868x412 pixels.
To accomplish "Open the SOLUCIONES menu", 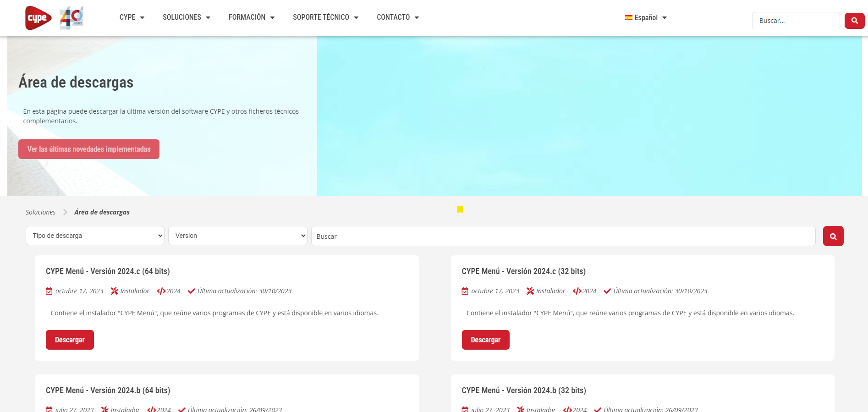I will pyautogui.click(x=186, y=17).
